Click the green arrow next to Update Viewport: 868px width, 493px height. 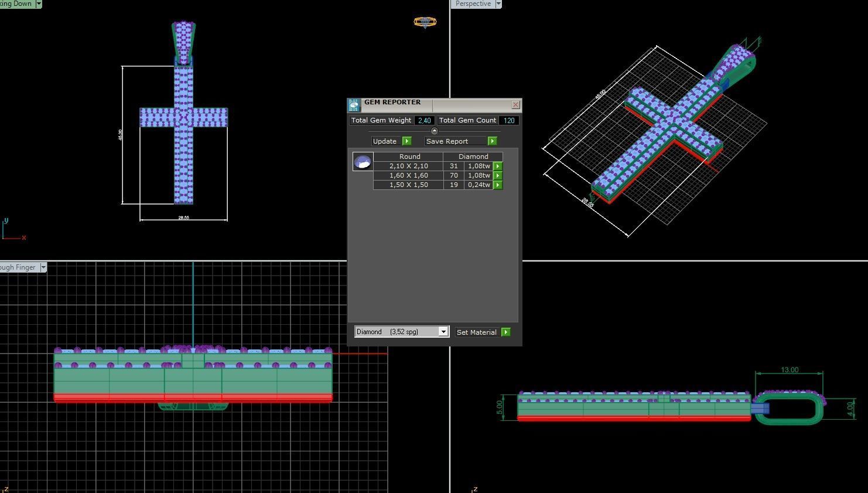407,141
